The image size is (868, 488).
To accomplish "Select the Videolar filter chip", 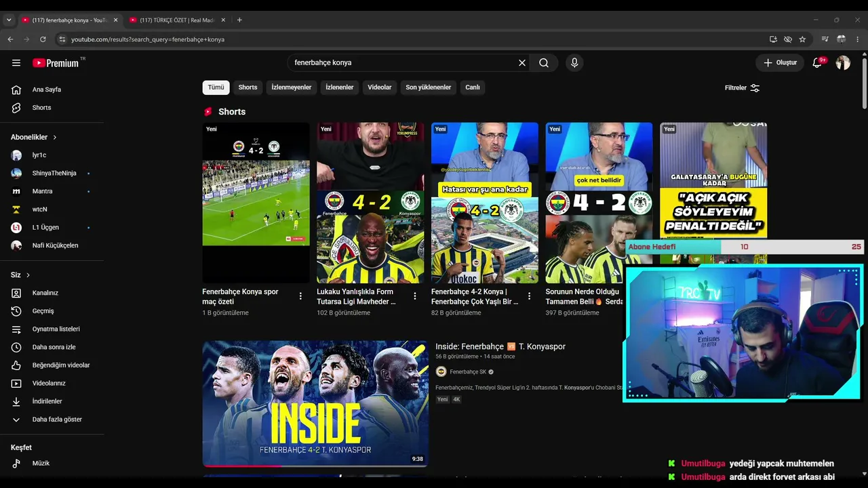I will pos(380,87).
